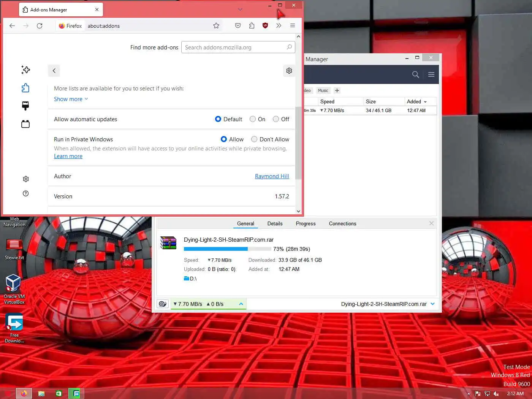Viewport: 532px width, 399px height.
Task: Switch to the Connections tab
Action: (342, 223)
